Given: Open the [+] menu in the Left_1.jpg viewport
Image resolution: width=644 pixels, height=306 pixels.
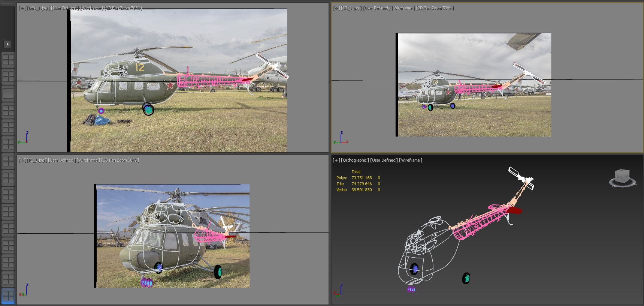Looking at the screenshot, I should (22, 8).
